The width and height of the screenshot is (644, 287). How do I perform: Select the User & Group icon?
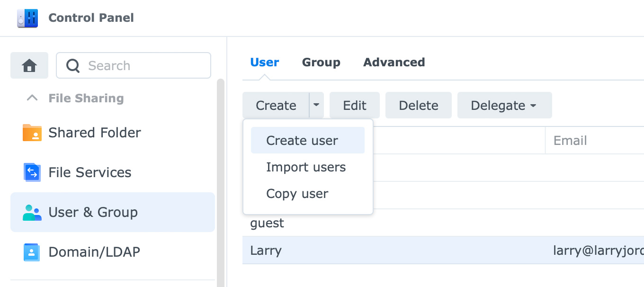coord(32,212)
